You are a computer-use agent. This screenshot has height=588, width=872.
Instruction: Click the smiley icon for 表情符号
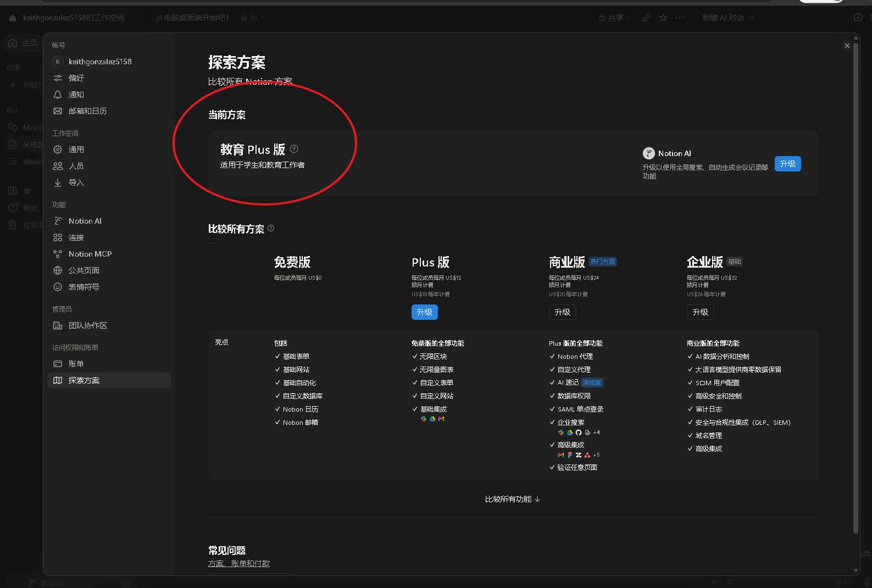58,287
